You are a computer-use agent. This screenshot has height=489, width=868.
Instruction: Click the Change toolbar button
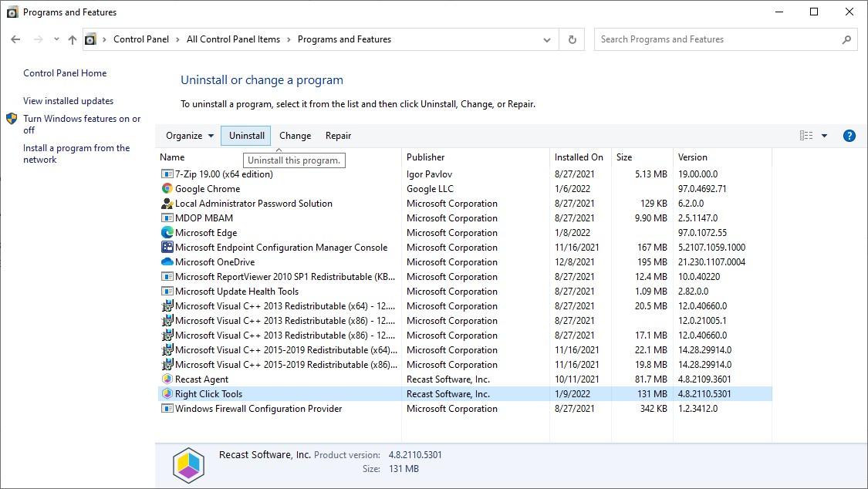pos(295,136)
